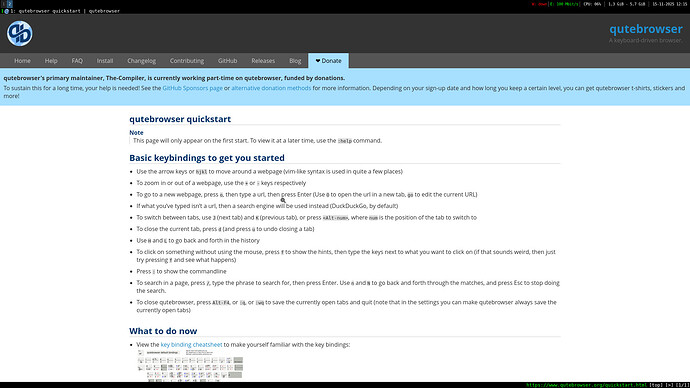Click the 'Note' label
Viewport: 690px width, 388px height.
[x=136, y=132]
